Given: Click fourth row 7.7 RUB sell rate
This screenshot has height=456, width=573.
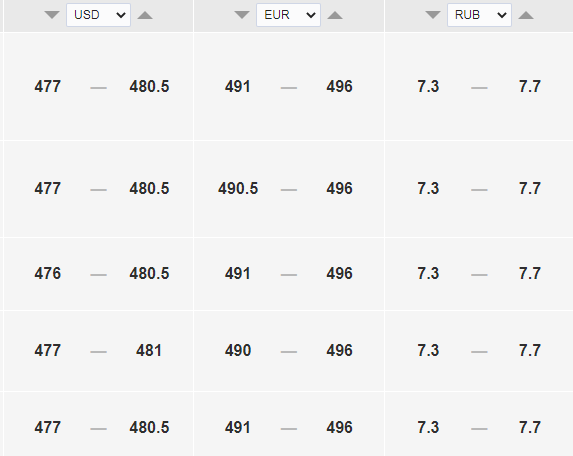Looking at the screenshot, I should tap(530, 350).
